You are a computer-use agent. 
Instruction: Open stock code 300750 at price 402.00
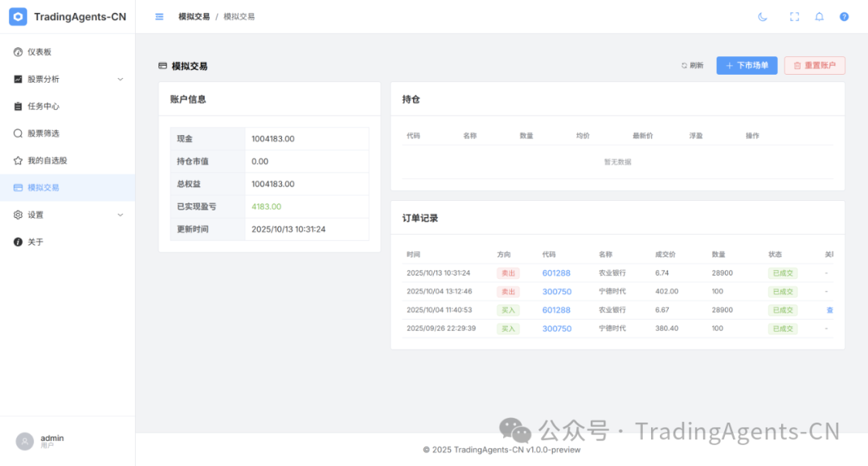(x=556, y=292)
